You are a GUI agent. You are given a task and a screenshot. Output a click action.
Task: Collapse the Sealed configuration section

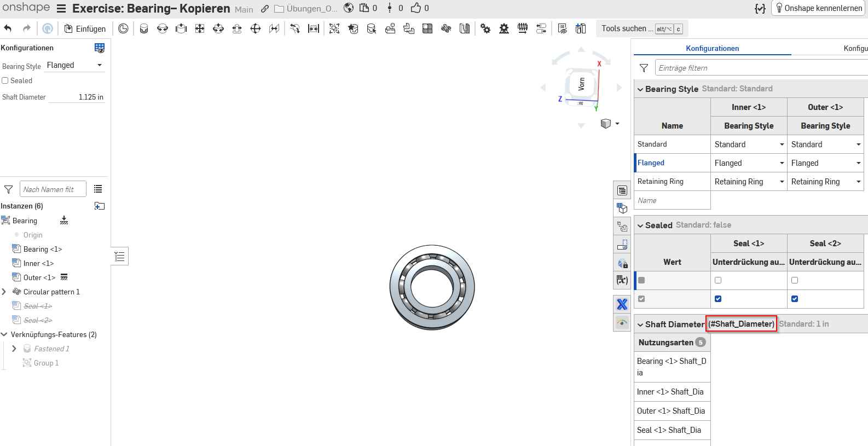coord(640,225)
